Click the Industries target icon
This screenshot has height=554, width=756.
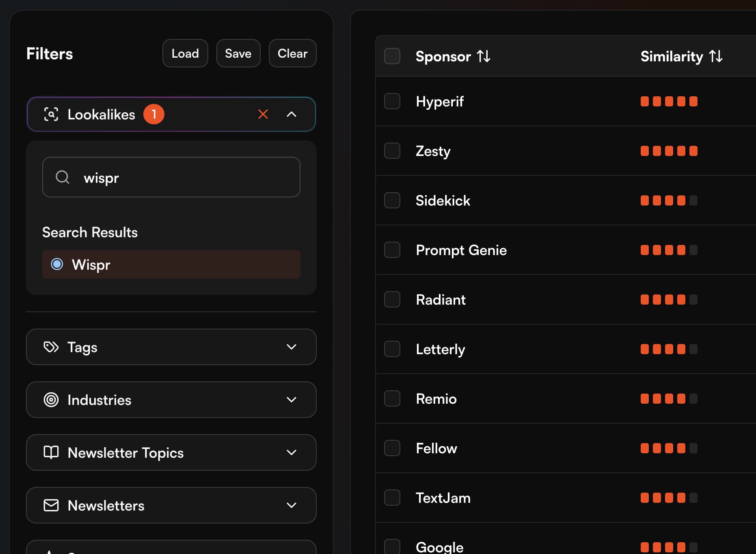pyautogui.click(x=51, y=400)
